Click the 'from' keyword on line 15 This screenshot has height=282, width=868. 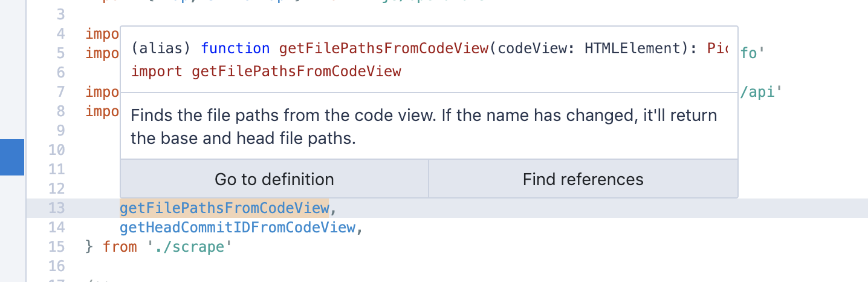[120, 246]
